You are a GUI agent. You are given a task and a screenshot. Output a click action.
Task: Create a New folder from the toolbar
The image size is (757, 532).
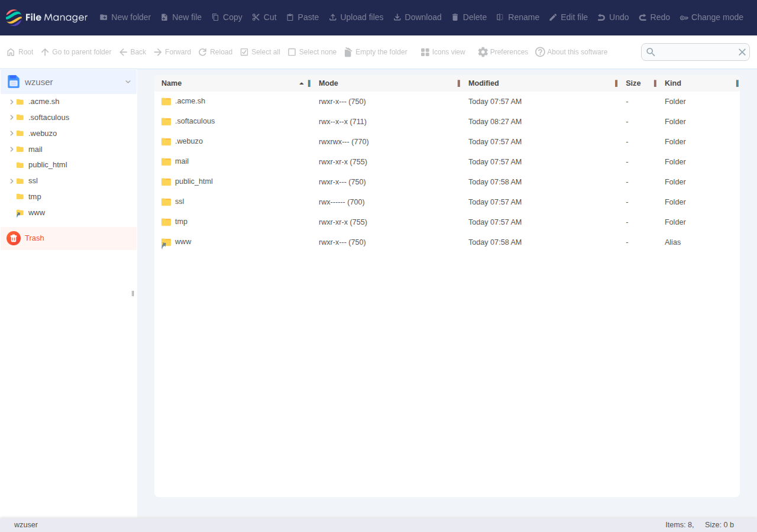125,17
